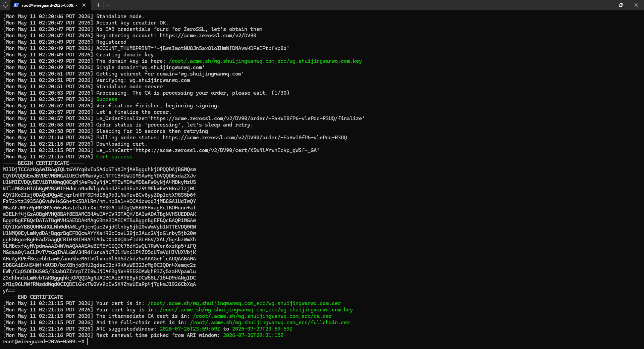
Task: Click next renewal time 2026-07-26T09:21:15Z
Action: click(x=253, y=335)
